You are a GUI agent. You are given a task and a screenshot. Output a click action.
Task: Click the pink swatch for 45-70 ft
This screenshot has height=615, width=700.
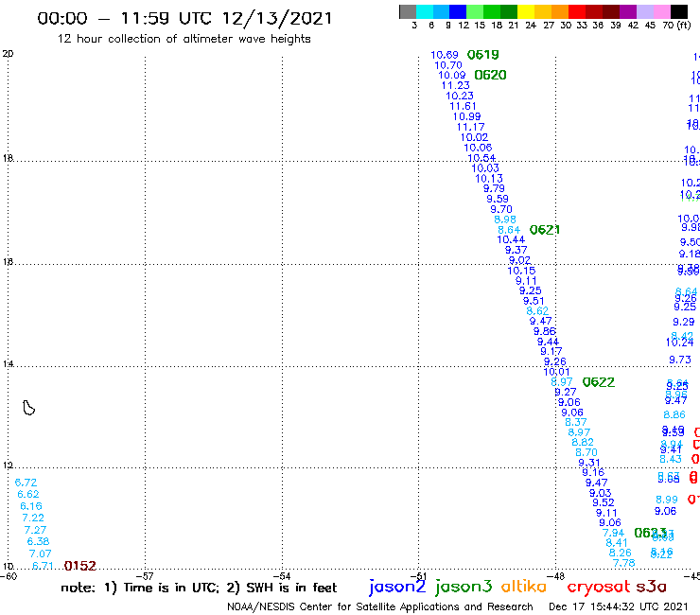pos(662,11)
